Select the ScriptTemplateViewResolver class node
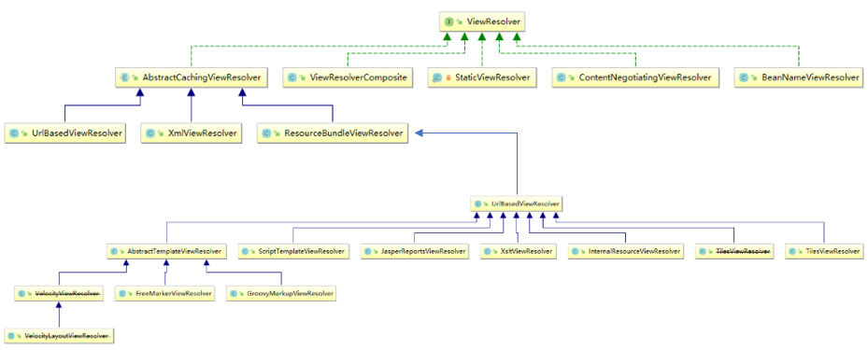Screen dimensions: 868x350 [294, 251]
